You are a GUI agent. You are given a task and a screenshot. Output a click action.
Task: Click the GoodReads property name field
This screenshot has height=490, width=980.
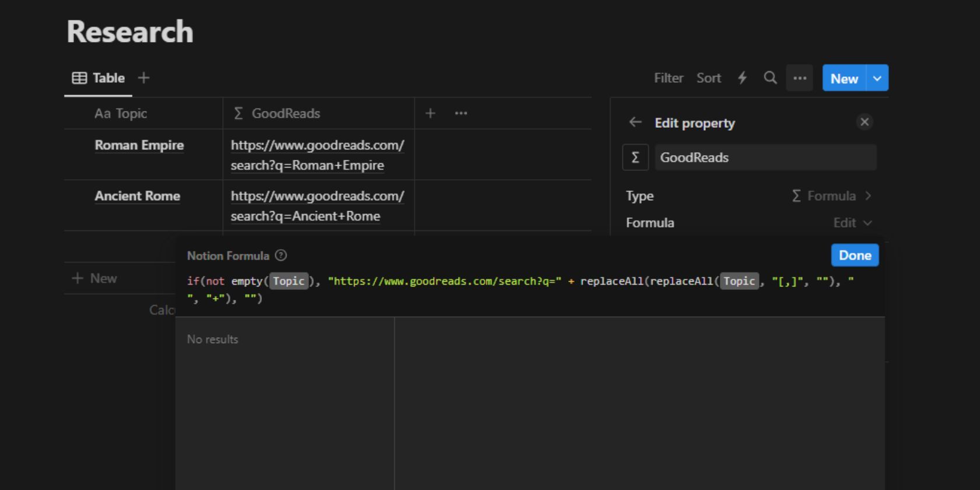[x=765, y=157]
